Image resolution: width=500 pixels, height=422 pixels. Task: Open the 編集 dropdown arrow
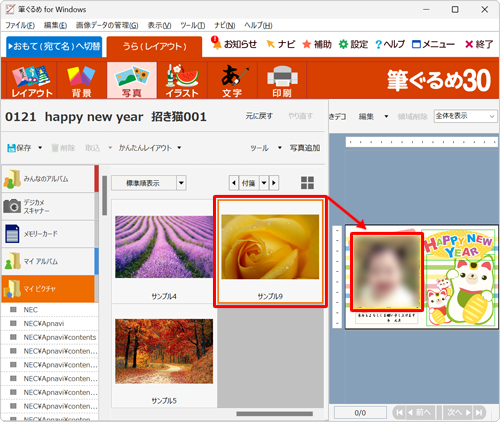[x=386, y=116]
